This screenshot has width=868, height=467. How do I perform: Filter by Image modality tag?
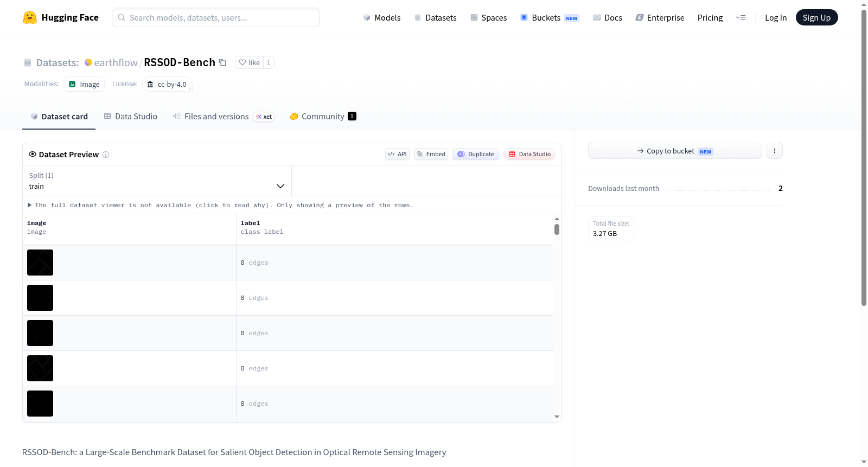click(x=84, y=84)
